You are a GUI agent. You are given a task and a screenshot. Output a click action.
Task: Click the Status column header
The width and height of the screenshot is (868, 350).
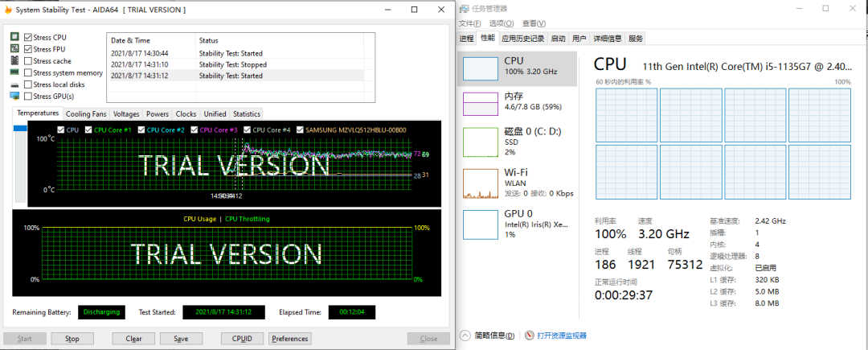click(280, 40)
